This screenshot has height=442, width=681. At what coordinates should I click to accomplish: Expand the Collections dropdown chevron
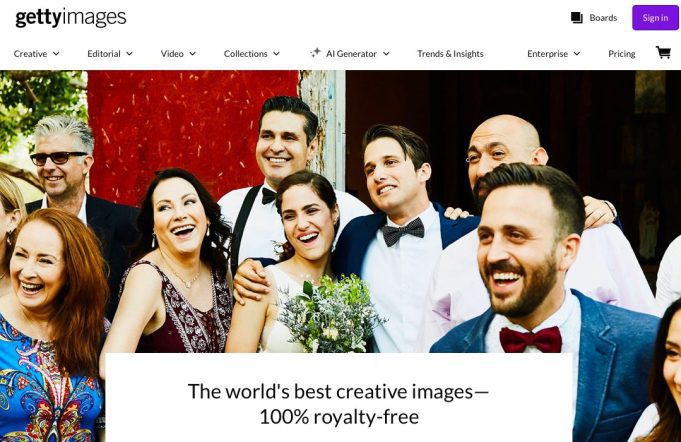(x=276, y=54)
